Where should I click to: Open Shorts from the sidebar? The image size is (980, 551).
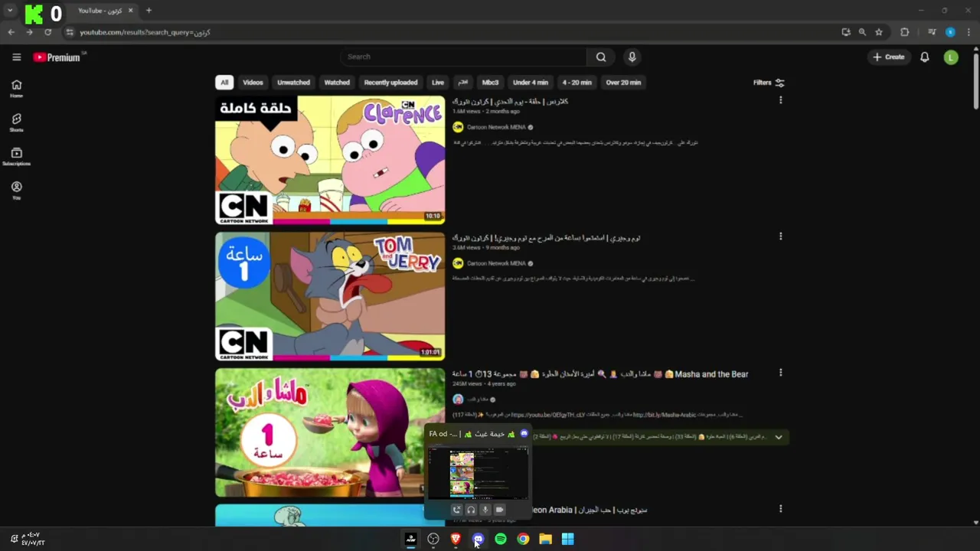[x=16, y=122]
